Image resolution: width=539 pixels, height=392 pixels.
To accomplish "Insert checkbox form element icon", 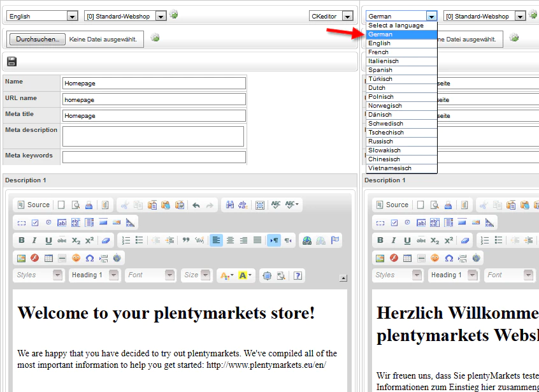I will tap(35, 223).
